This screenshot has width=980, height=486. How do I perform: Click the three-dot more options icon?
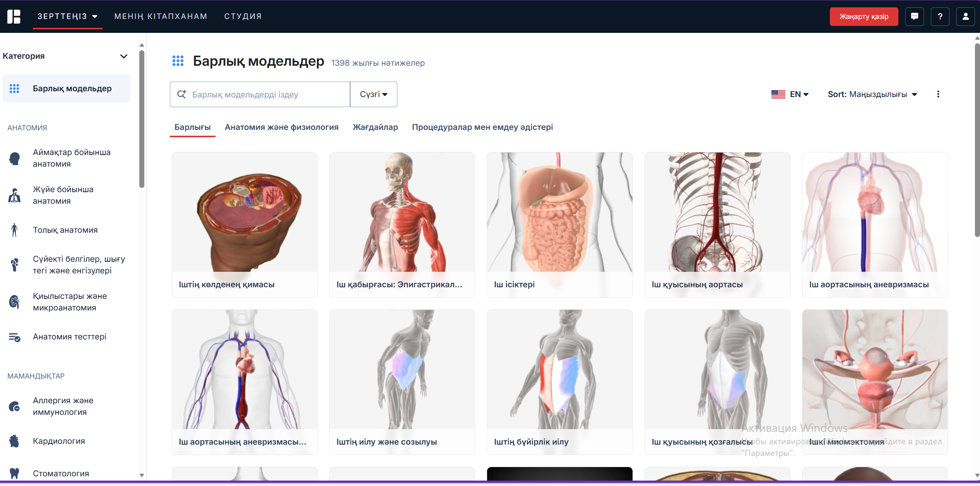(x=938, y=94)
